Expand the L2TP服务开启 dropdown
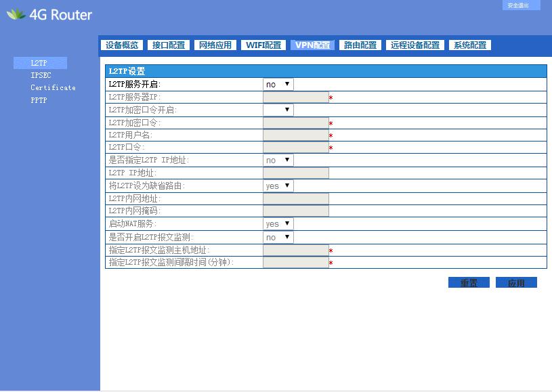This screenshot has width=552, height=392. pyautogui.click(x=278, y=85)
